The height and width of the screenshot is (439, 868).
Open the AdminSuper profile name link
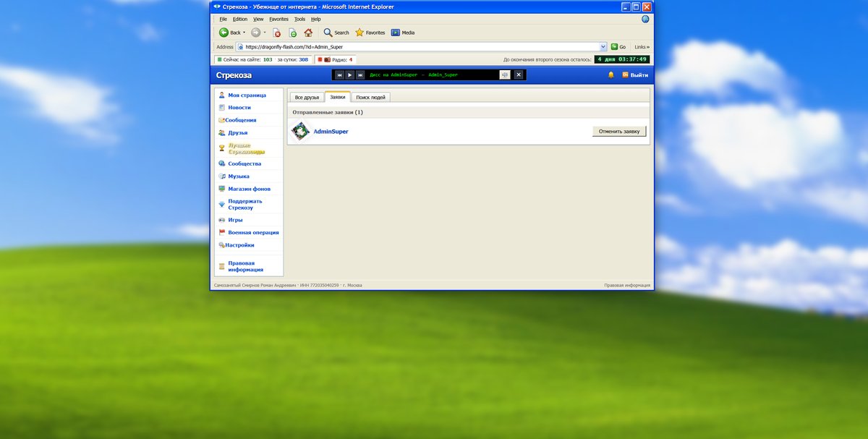point(331,132)
